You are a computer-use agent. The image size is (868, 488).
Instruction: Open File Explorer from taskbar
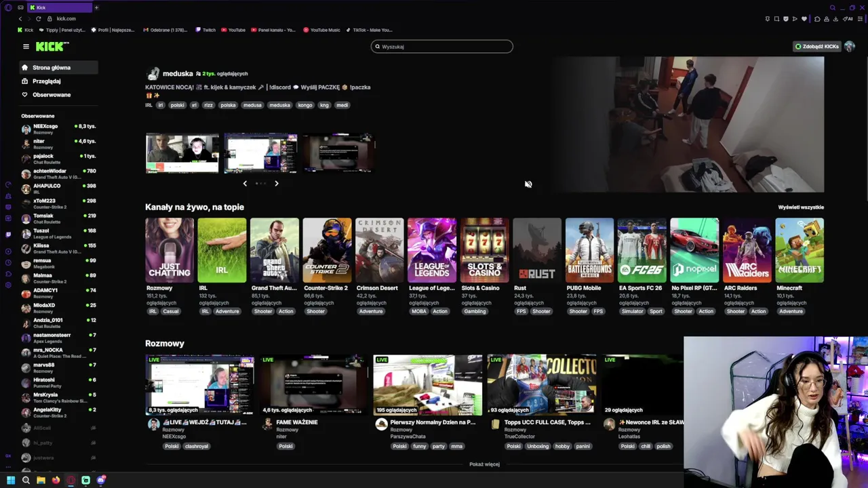41,480
